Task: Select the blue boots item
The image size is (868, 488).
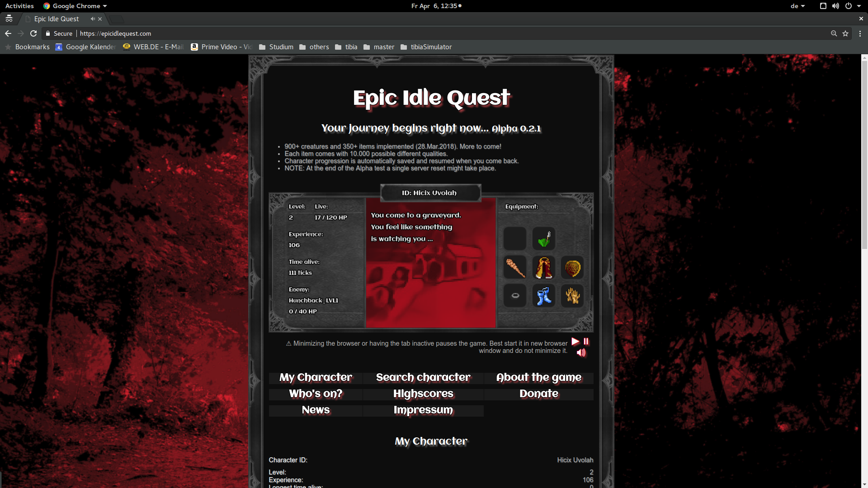Action: 543,296
